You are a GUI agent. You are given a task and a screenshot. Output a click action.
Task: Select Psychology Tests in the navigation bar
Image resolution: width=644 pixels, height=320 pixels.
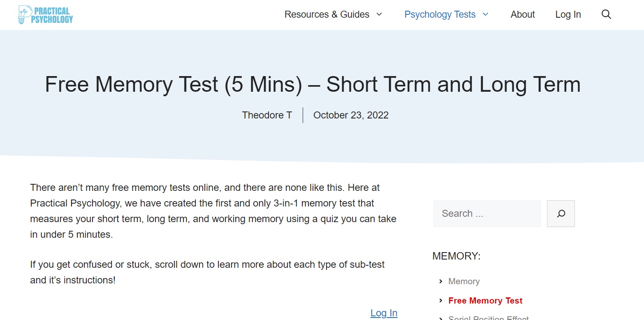[x=440, y=14]
